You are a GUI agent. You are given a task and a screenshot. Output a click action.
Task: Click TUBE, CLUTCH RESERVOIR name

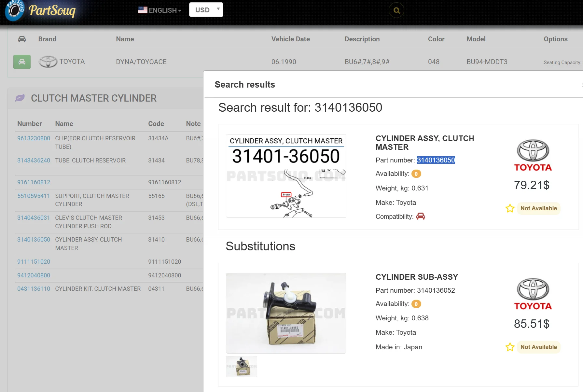[90, 161]
